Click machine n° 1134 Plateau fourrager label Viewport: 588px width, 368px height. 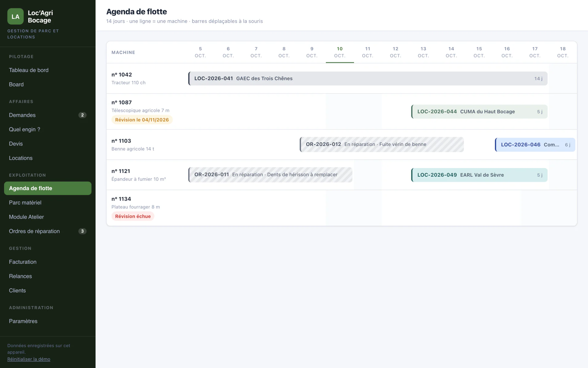(136, 203)
